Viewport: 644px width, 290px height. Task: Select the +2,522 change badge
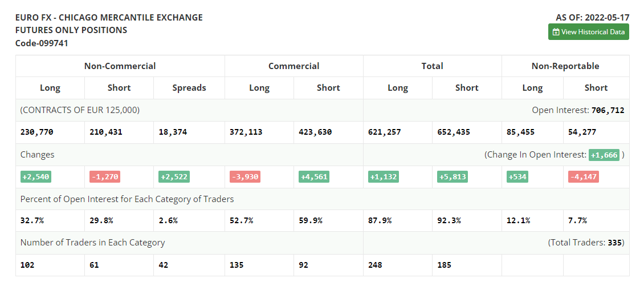pyautogui.click(x=174, y=177)
